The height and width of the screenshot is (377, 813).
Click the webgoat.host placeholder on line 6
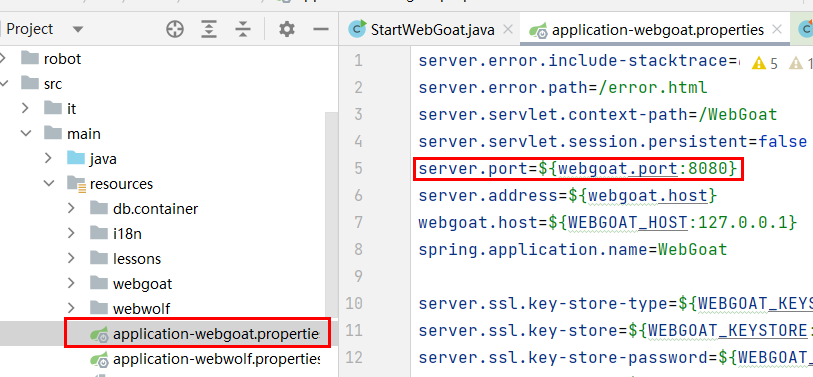point(647,196)
